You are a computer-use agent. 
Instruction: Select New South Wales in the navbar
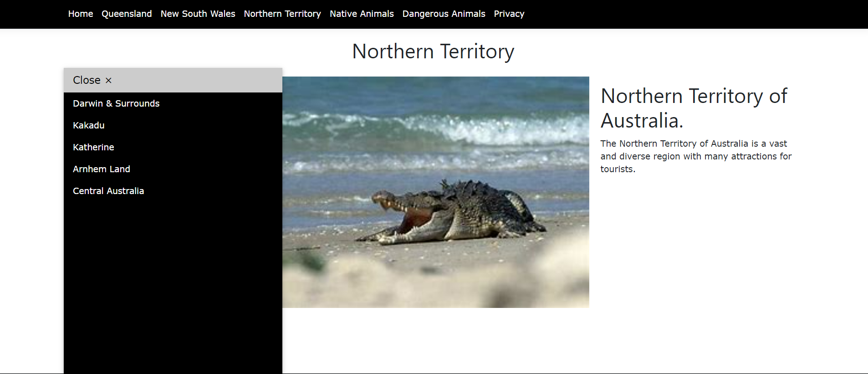pos(198,14)
